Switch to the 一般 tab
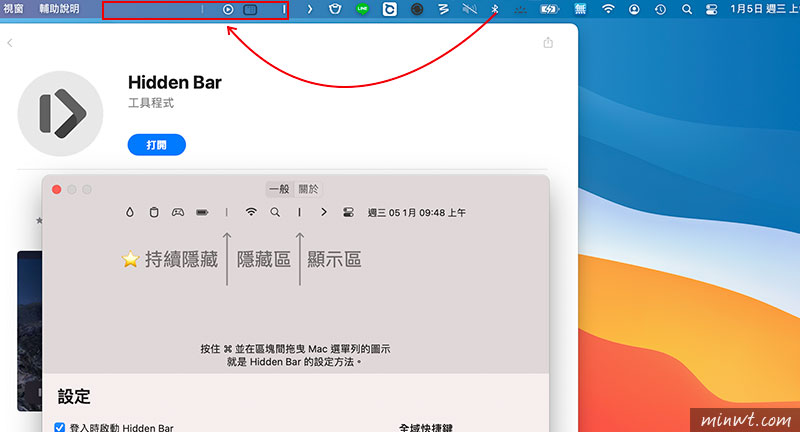Screen dimensions: 800x432 point(280,189)
